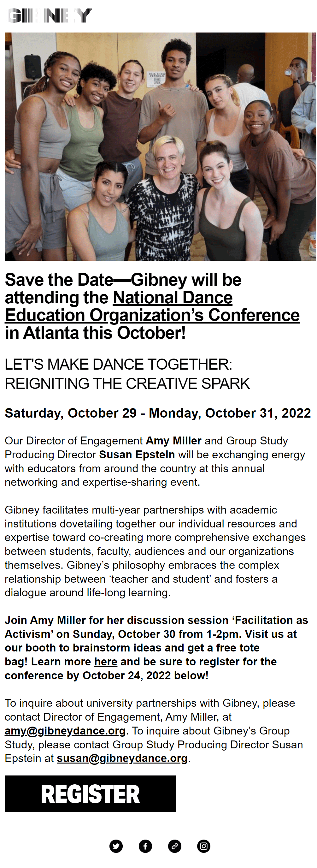
Task: Click the susan@gibneydance.org email link
Action: [122, 758]
